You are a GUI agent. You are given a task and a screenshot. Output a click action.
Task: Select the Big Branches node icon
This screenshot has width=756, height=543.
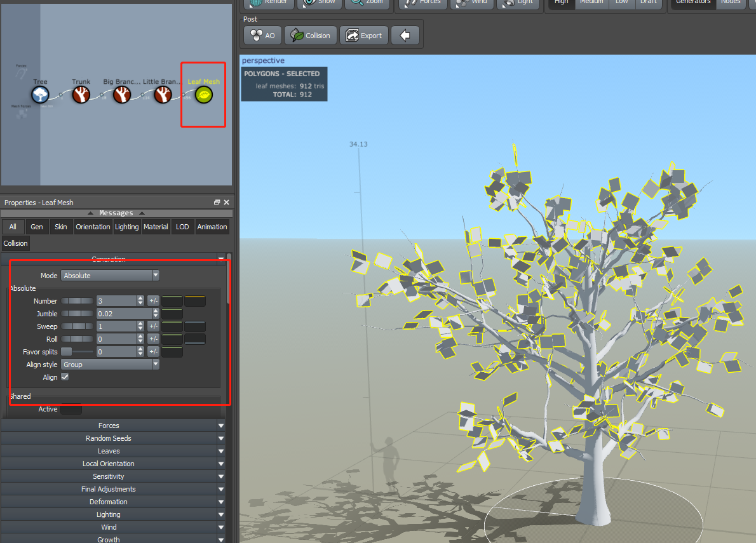point(122,95)
